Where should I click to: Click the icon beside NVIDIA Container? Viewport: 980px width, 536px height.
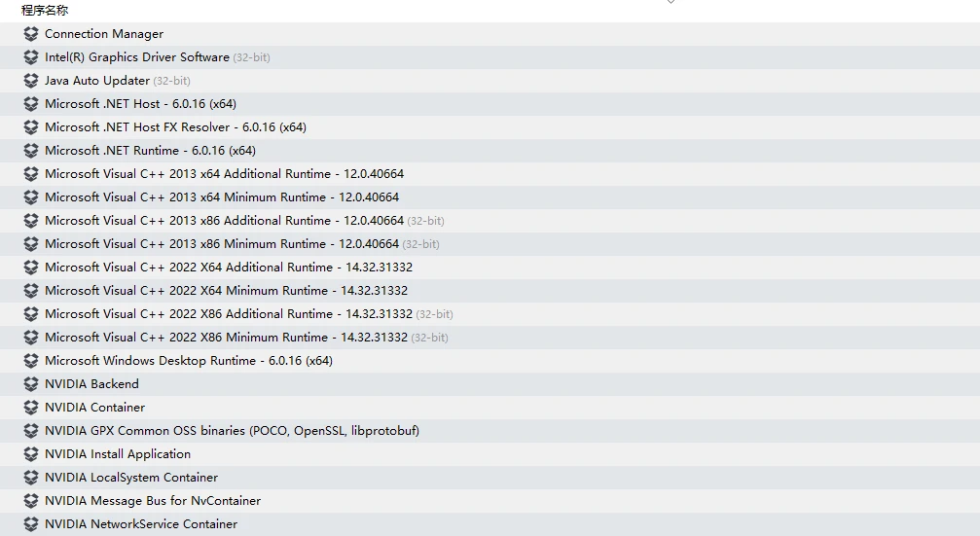(x=30, y=408)
